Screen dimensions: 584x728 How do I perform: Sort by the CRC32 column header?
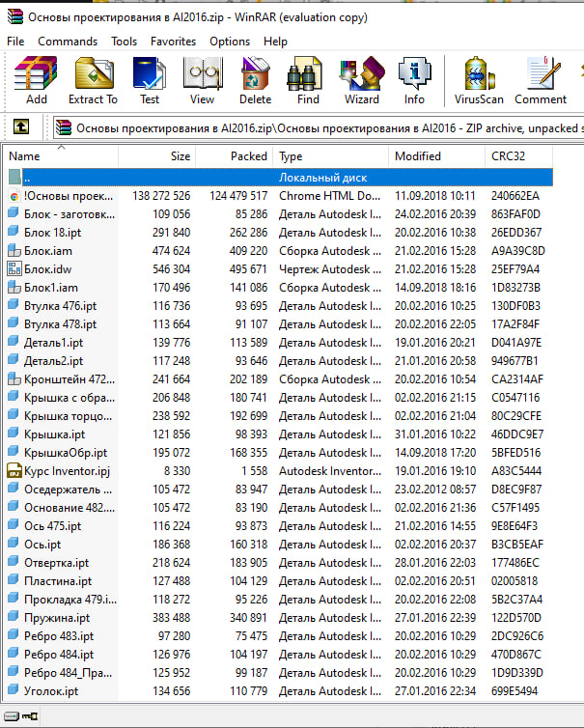pyautogui.click(x=519, y=156)
